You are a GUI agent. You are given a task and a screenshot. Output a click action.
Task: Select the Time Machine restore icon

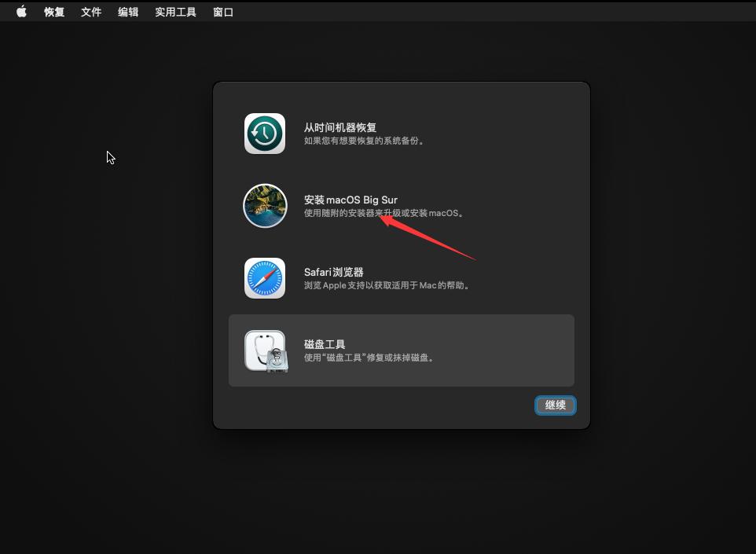click(265, 134)
